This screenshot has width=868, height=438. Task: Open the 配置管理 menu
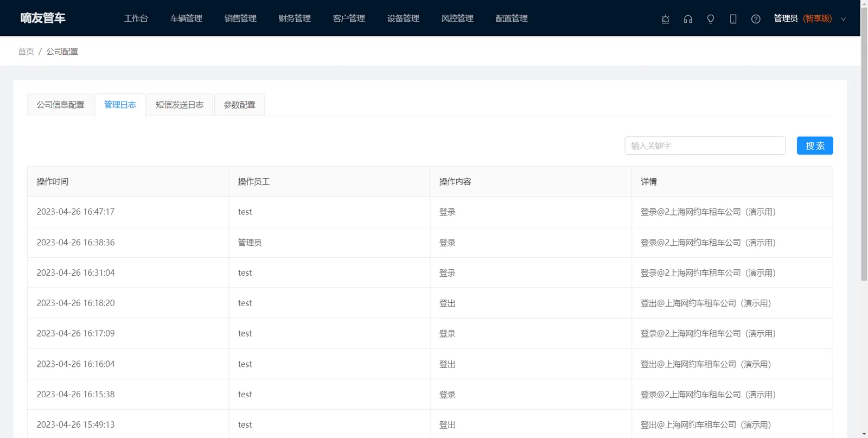tap(512, 18)
